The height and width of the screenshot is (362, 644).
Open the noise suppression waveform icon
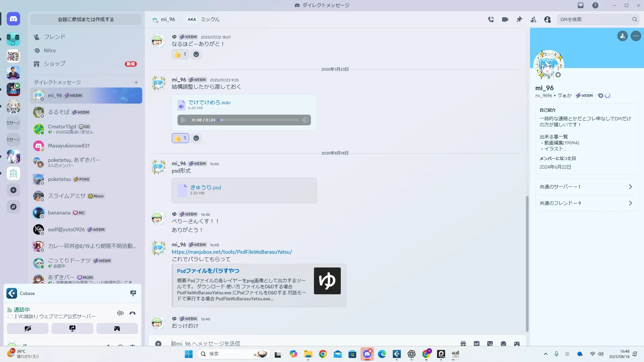[120, 313]
